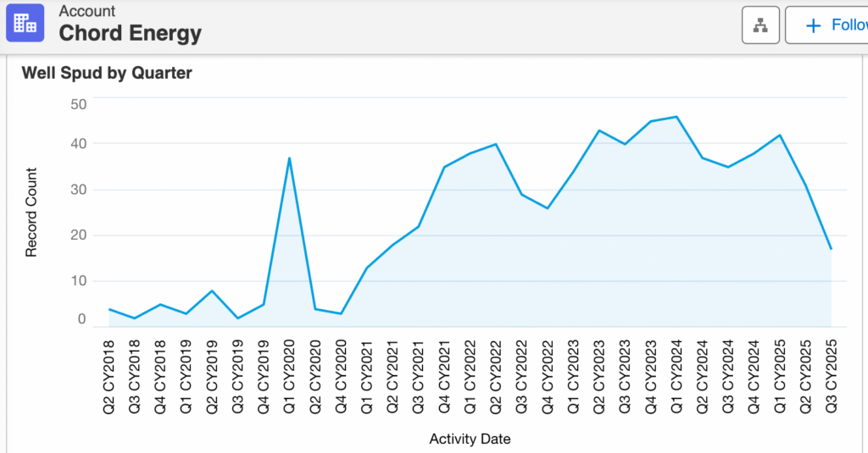This screenshot has width=868, height=453.
Task: Click the Q2 CY2019 axis label
Action: coord(212,378)
